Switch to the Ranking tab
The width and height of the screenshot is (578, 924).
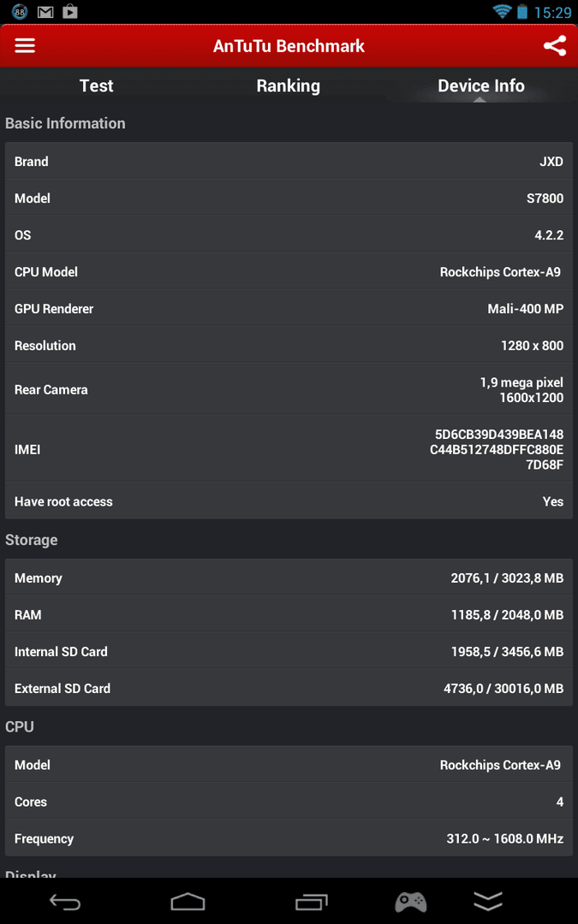[x=289, y=86]
